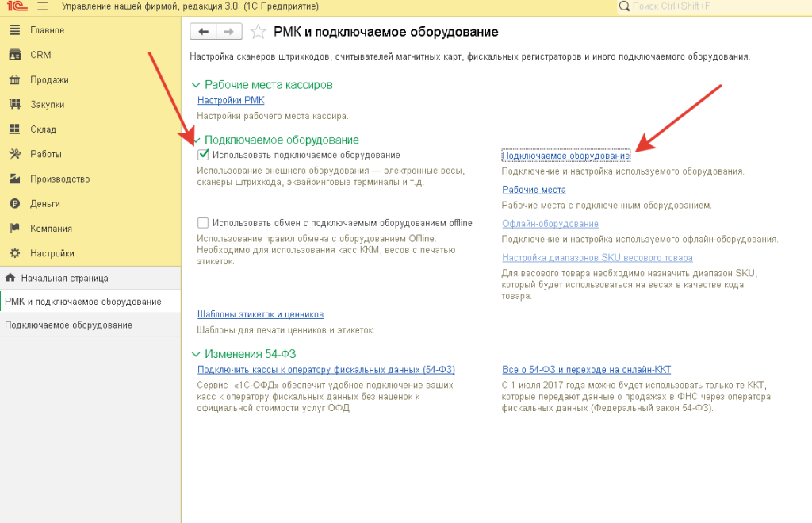This screenshot has width=812, height=523.
Task: Enable обмен с подключаемым оборудованием offline checkbox
Action: [x=203, y=223]
